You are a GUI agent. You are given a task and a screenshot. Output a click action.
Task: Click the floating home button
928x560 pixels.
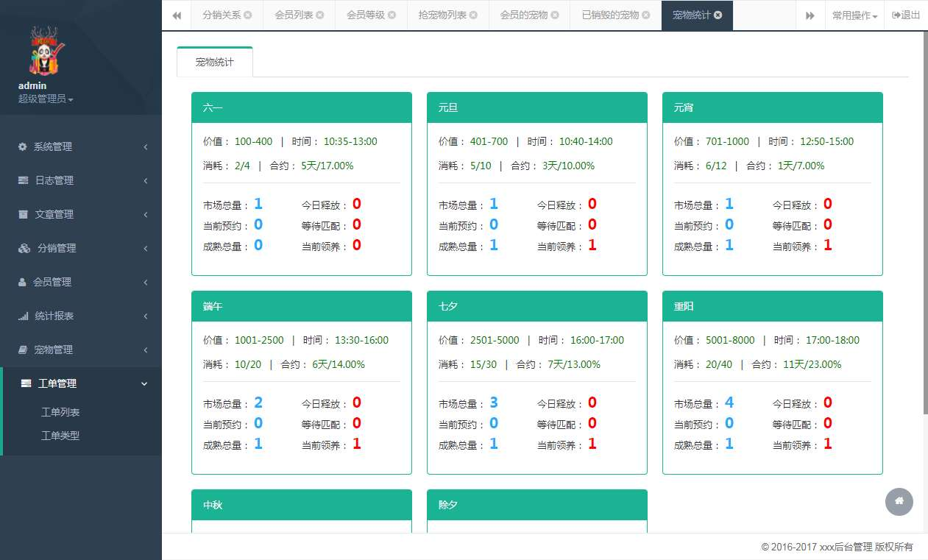pos(899,502)
